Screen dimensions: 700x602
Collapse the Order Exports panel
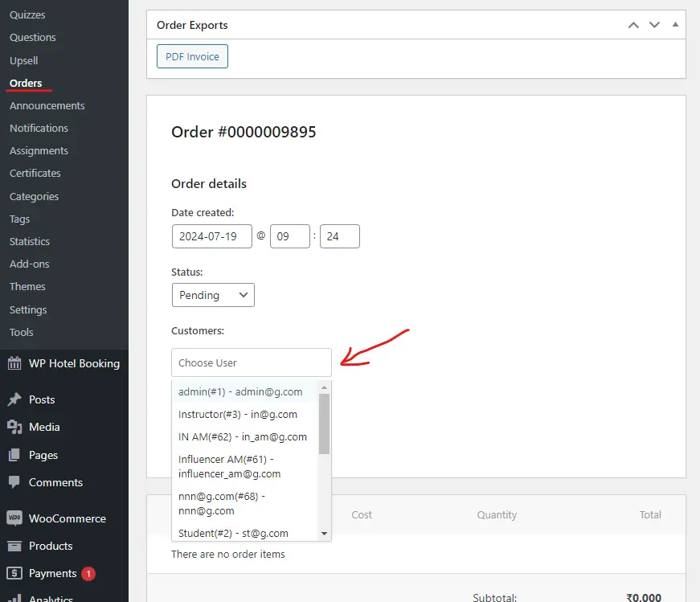(x=675, y=24)
